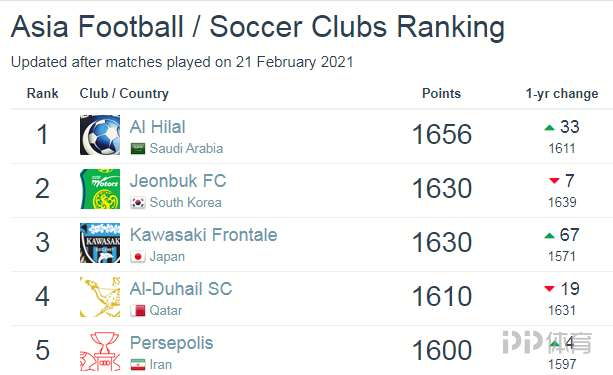Click the Jeonbuk FC green crest

100,189
